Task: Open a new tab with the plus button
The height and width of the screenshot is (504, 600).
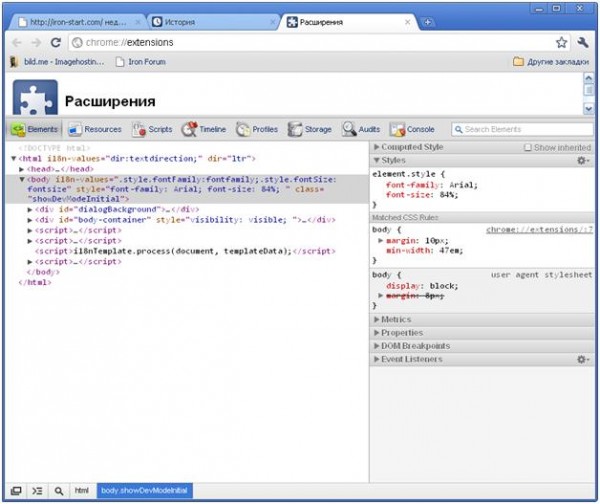Action: pos(427,22)
